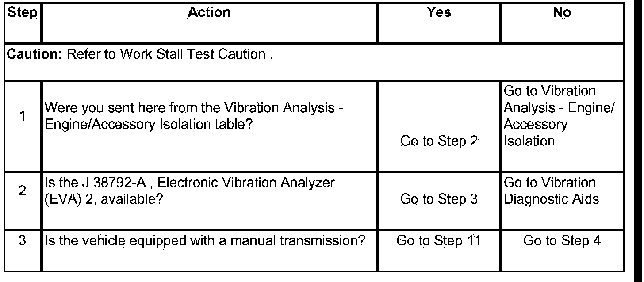
Task: Click the bold "Caution:" label
Action: coord(35,54)
